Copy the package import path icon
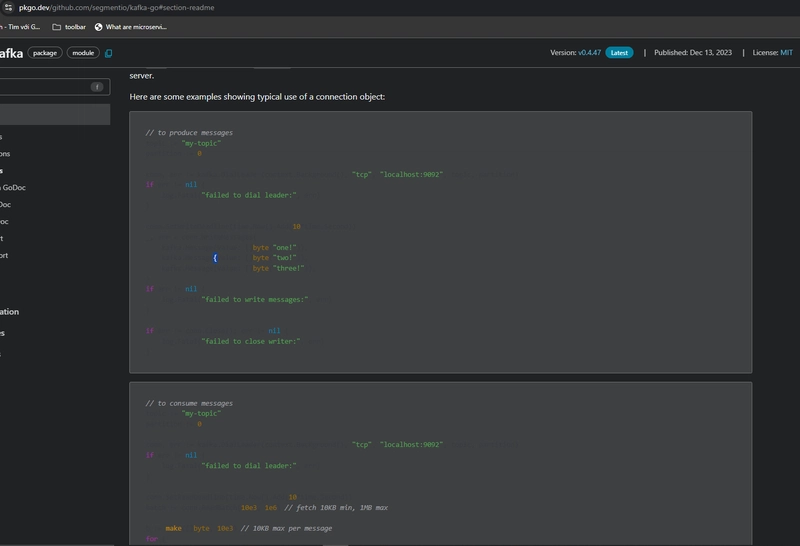Viewport: 800px width, 546px height. tap(108, 53)
